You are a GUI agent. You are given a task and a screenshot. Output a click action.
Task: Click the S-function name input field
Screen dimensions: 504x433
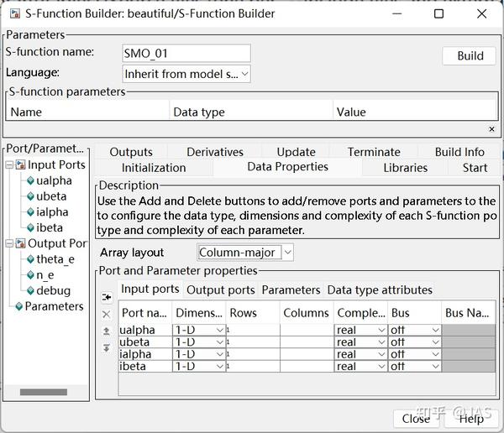pyautogui.click(x=186, y=54)
